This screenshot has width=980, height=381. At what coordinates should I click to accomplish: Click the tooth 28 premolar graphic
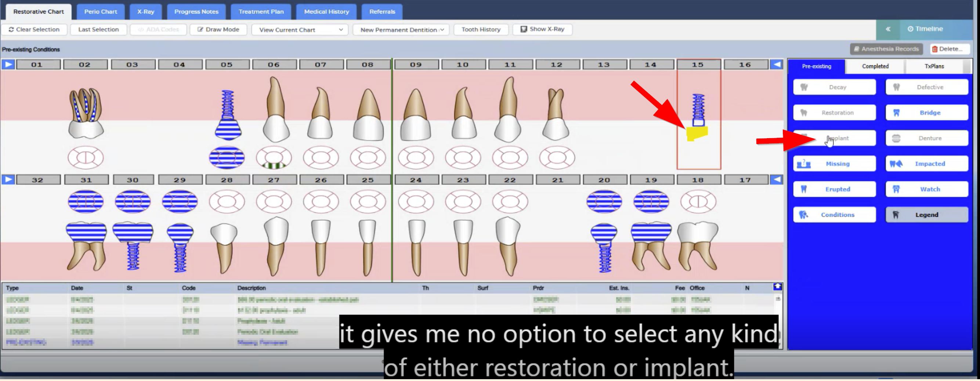[x=224, y=248]
